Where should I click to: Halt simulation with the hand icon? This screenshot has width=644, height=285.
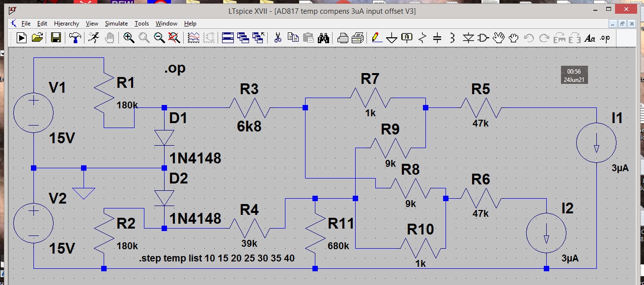point(110,38)
